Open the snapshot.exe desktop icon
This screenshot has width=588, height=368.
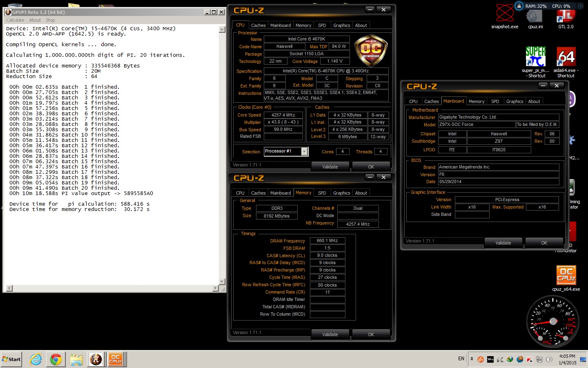(505, 16)
